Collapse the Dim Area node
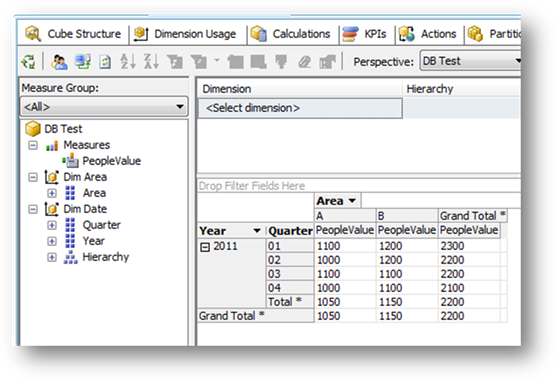556x381 pixels. click(x=33, y=177)
